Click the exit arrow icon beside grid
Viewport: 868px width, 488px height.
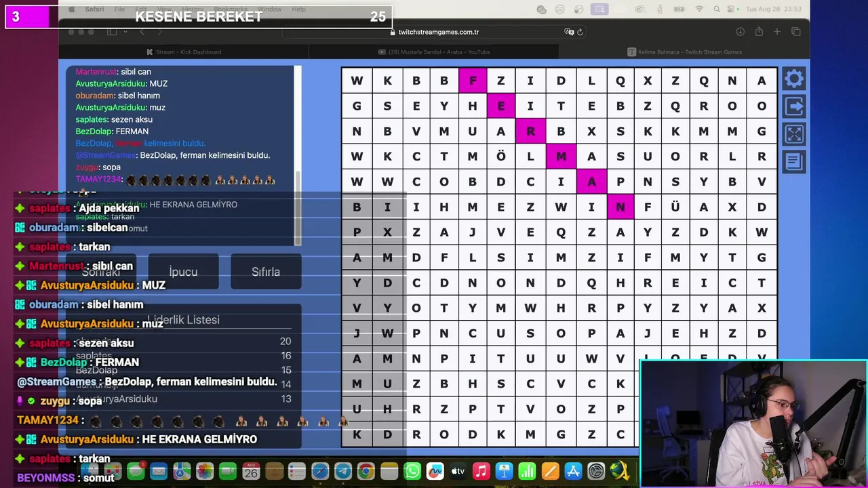pyautogui.click(x=794, y=106)
